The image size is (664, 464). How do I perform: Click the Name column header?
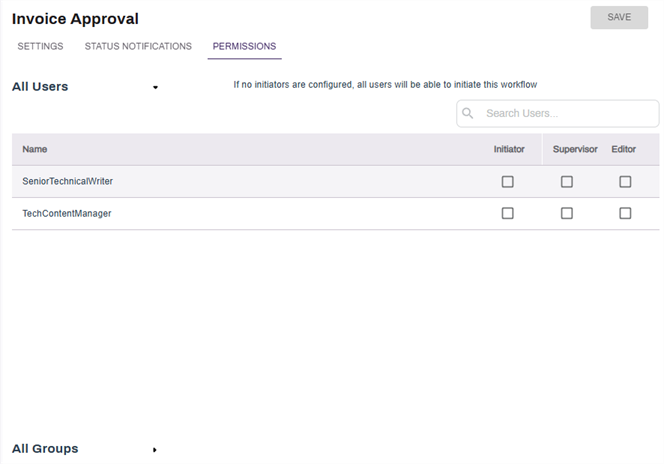pyautogui.click(x=35, y=149)
